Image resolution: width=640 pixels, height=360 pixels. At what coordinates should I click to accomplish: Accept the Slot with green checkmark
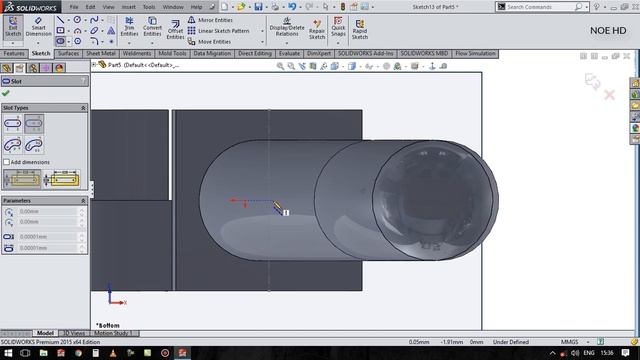6,93
